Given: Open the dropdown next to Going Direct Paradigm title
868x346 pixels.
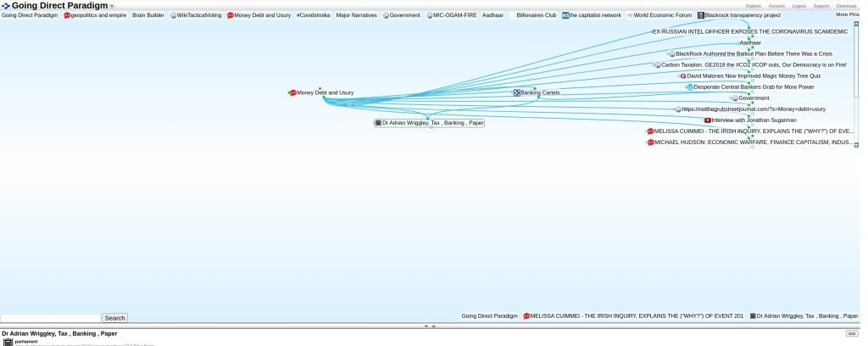Looking at the screenshot, I should click(112, 7).
